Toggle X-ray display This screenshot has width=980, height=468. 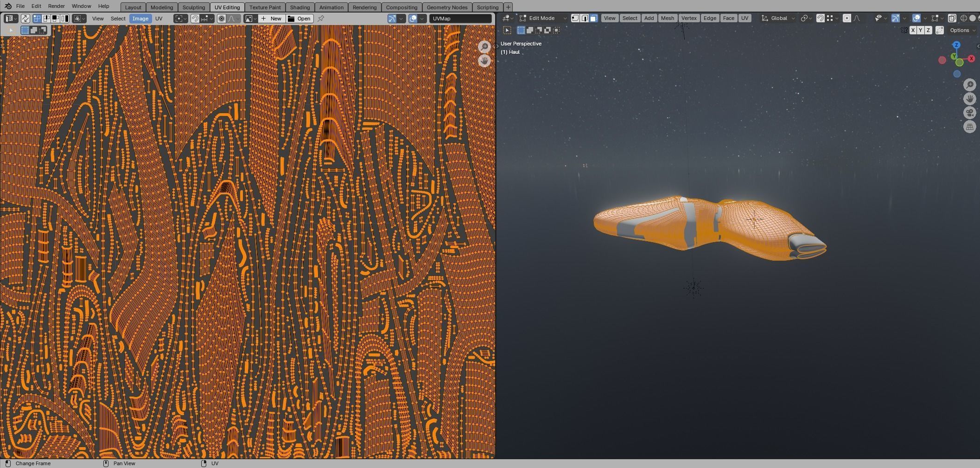point(952,18)
